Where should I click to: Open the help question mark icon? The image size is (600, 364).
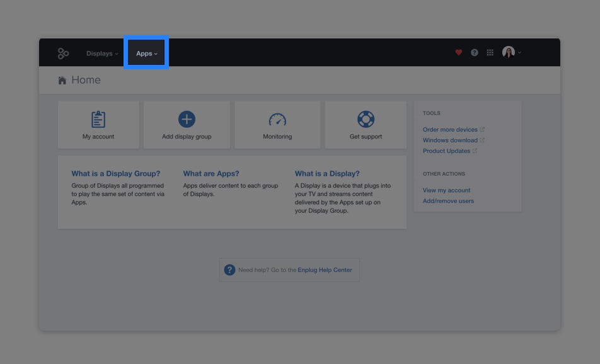(x=475, y=52)
